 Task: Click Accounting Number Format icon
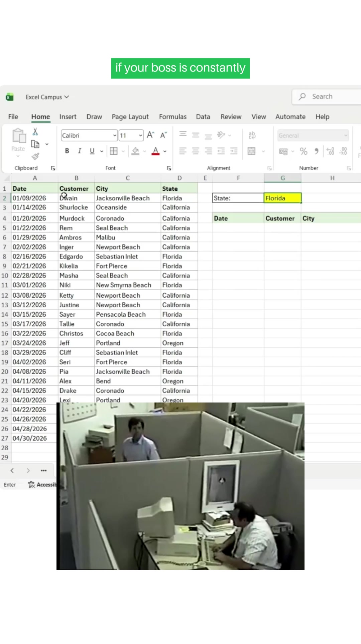pos(283,151)
